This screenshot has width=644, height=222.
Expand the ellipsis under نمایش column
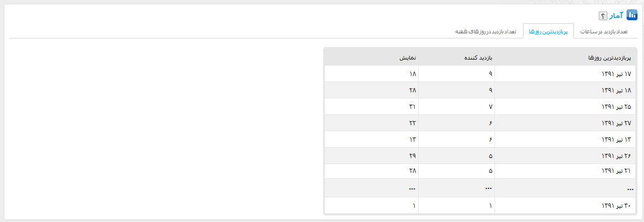(412, 189)
